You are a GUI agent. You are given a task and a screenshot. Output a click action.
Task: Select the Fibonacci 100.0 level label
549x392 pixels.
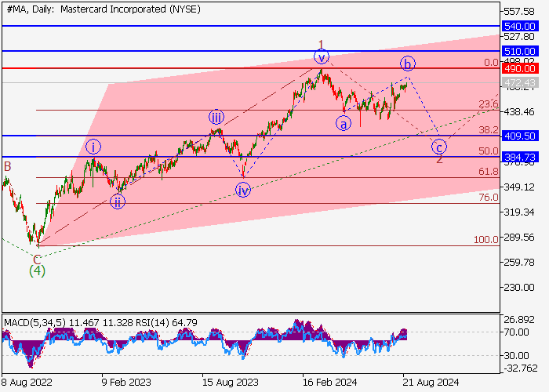click(486, 240)
